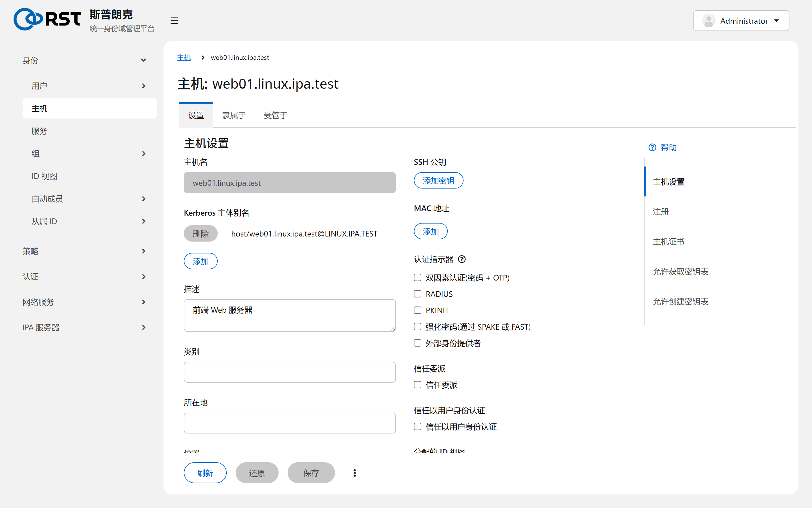The image size is (812, 508).
Task: Click the Administrator avatar icon
Action: [x=708, y=21]
